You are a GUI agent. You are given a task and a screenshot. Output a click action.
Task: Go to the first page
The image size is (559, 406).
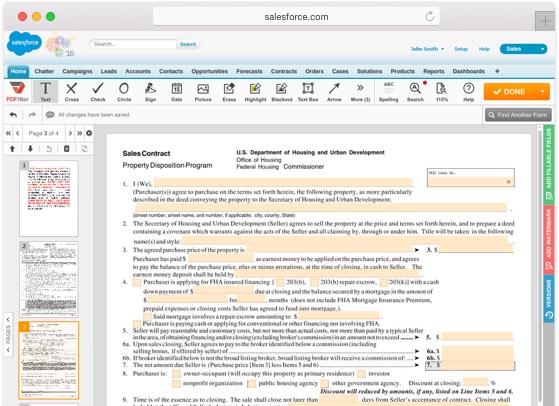(8, 133)
